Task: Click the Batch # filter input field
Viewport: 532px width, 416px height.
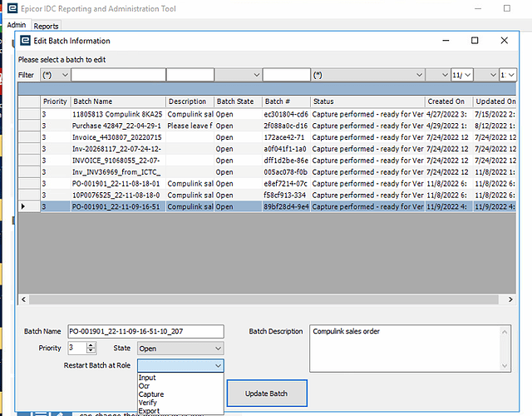Action: coord(286,75)
